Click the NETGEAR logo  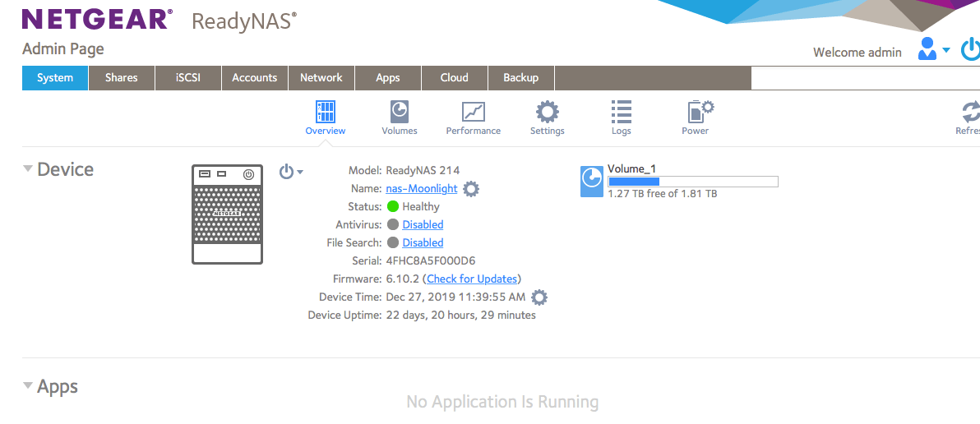coord(98,20)
